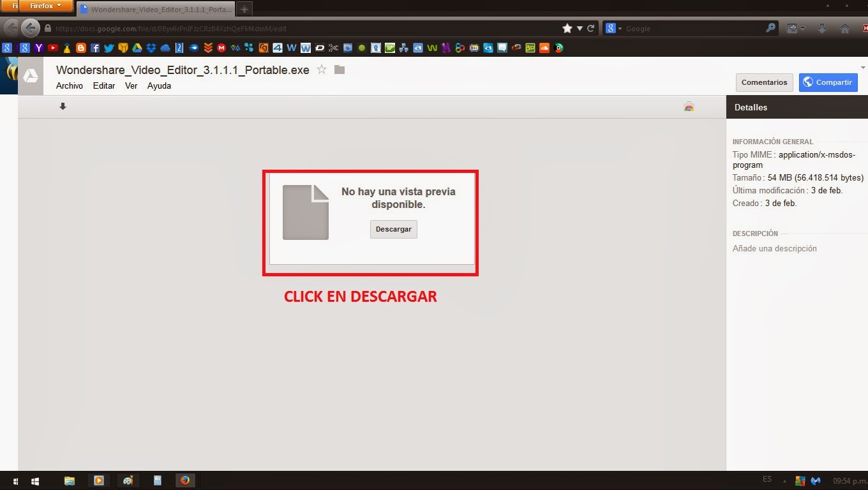
Task: Click the 'Creado: 3 de feb.' text
Action: pyautogui.click(x=765, y=204)
